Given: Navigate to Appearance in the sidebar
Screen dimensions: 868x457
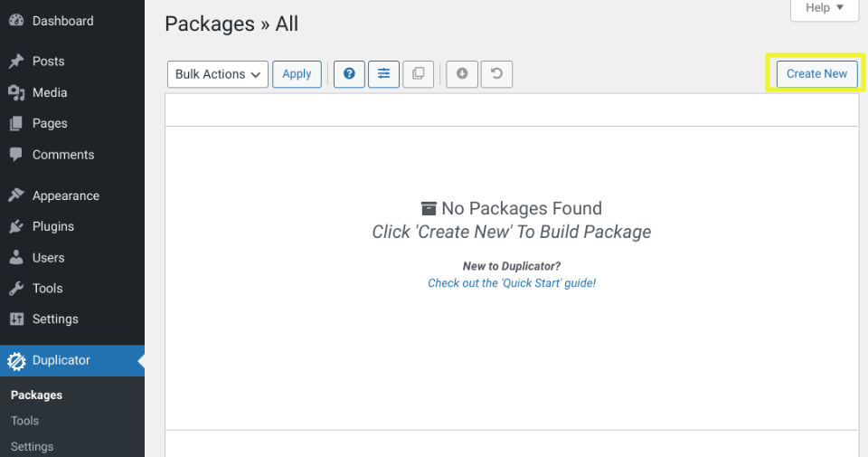Looking at the screenshot, I should coord(65,195).
